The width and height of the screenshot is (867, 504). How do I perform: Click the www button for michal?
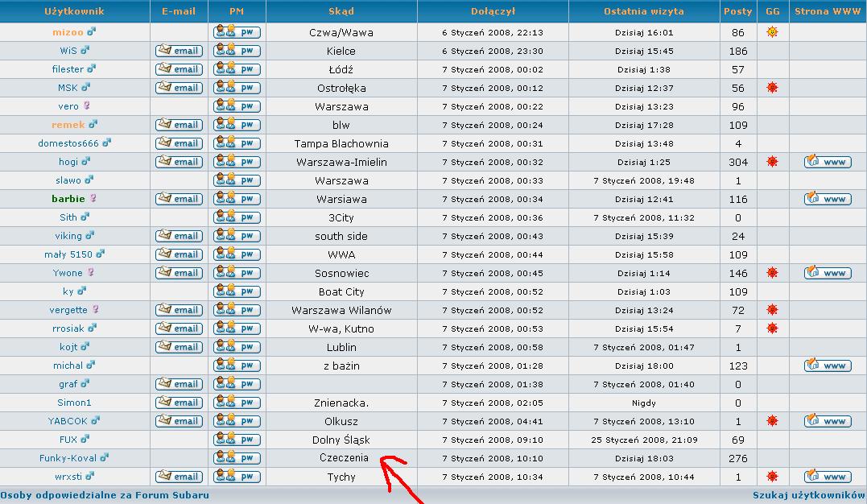[828, 366]
